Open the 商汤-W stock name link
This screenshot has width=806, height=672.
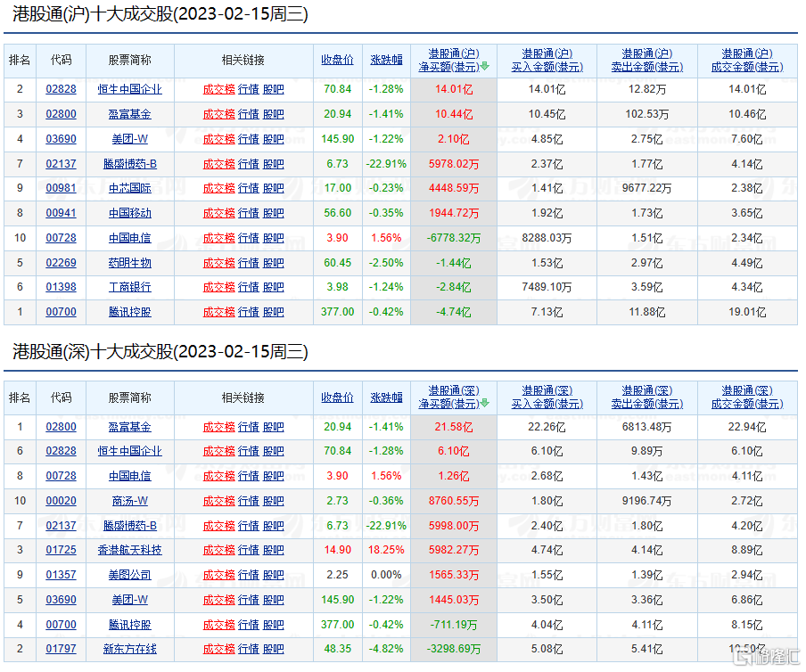tap(129, 500)
